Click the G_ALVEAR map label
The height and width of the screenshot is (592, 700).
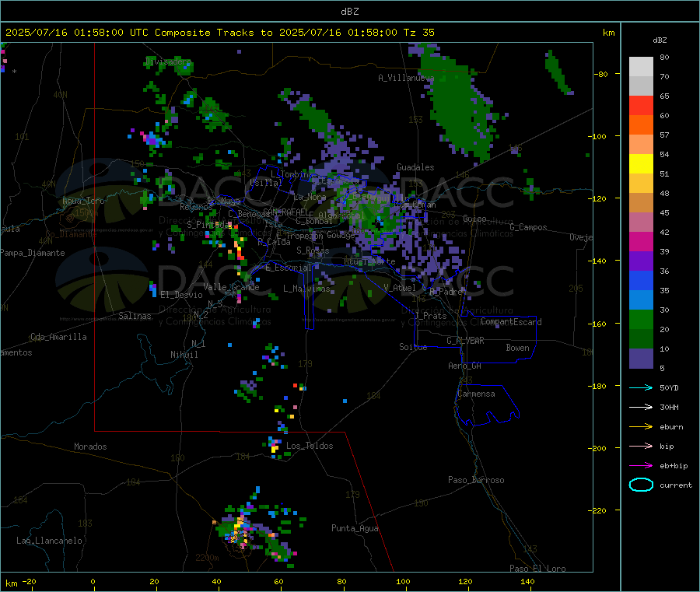pyautogui.click(x=465, y=341)
